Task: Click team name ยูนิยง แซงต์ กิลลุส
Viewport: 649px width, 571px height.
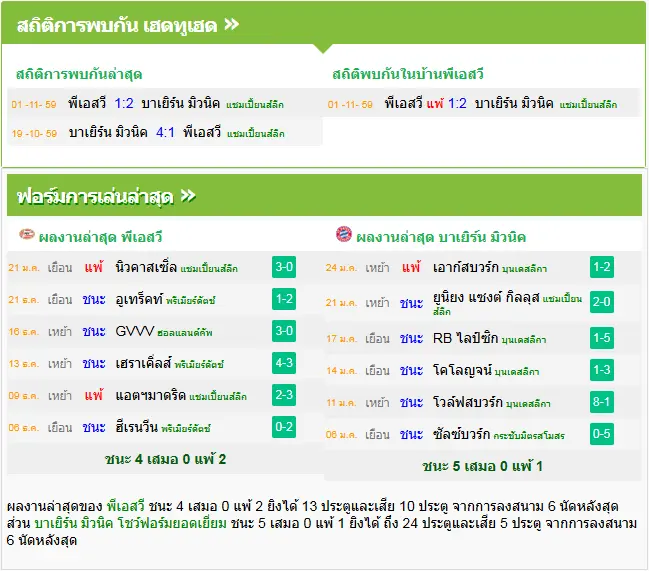Action: click(486, 297)
